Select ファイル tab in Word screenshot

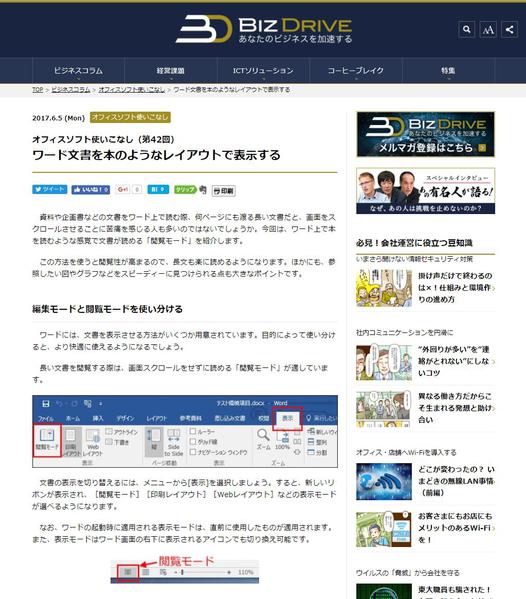coord(46,419)
